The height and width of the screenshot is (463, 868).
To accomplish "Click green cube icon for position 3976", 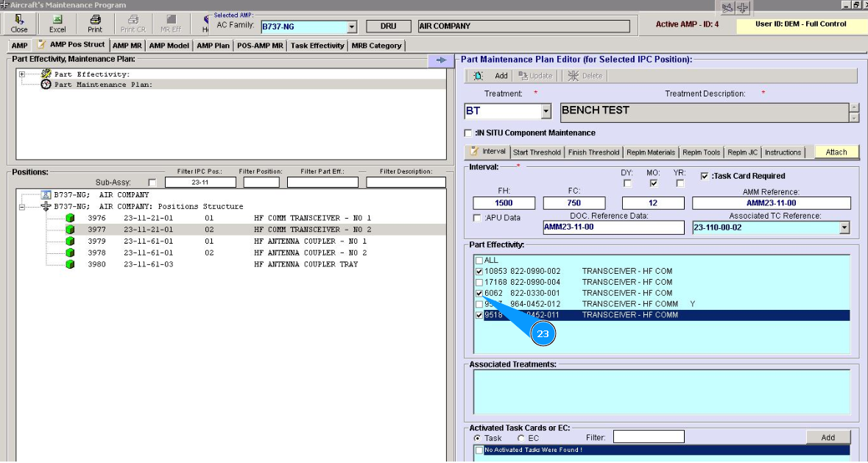I will (71, 219).
